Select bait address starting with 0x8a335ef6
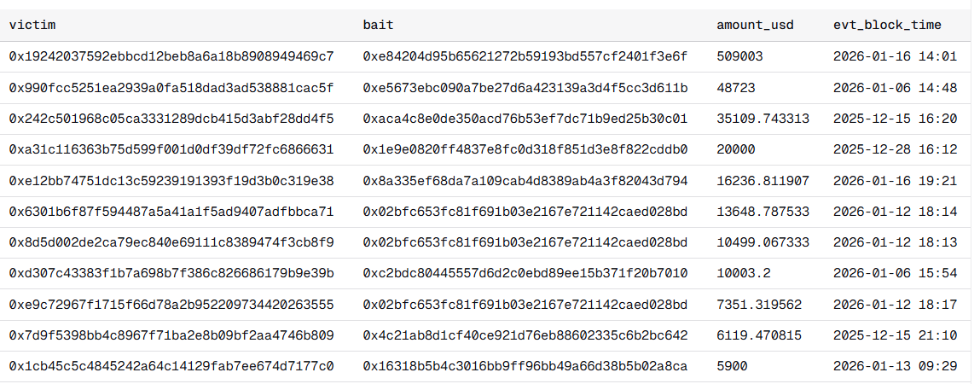Screen dimensions: 980x384 tap(525, 181)
